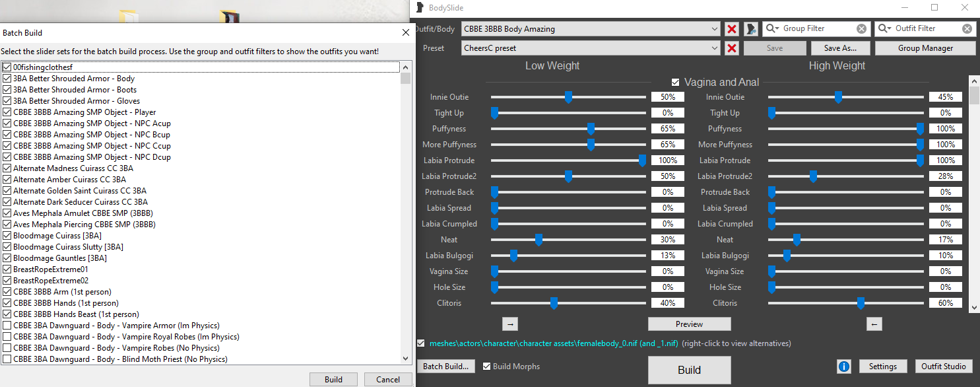The image size is (980, 387).
Task: Click the High Weight Clitoris percentage field
Action: pyautogui.click(x=945, y=303)
